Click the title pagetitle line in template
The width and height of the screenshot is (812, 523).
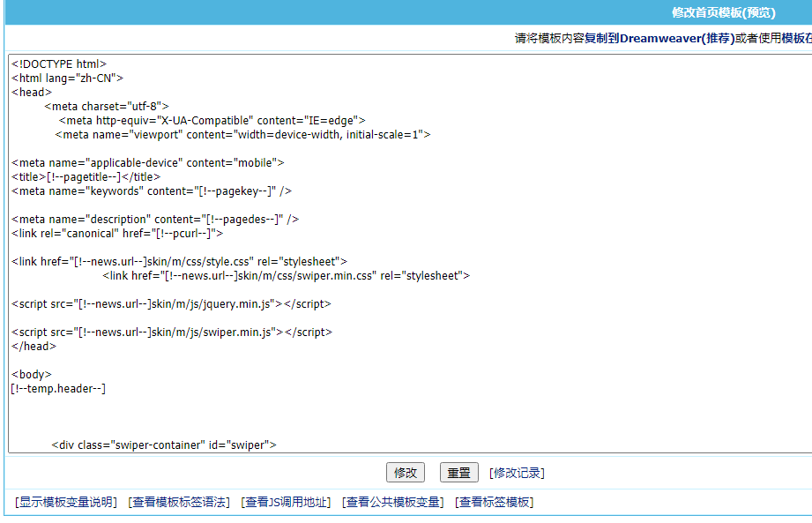[86, 176]
